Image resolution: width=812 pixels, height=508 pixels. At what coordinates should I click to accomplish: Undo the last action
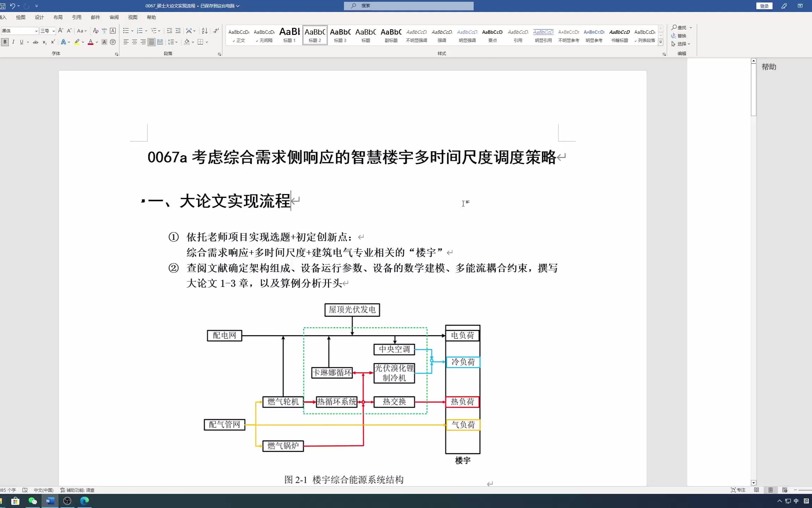pos(13,6)
